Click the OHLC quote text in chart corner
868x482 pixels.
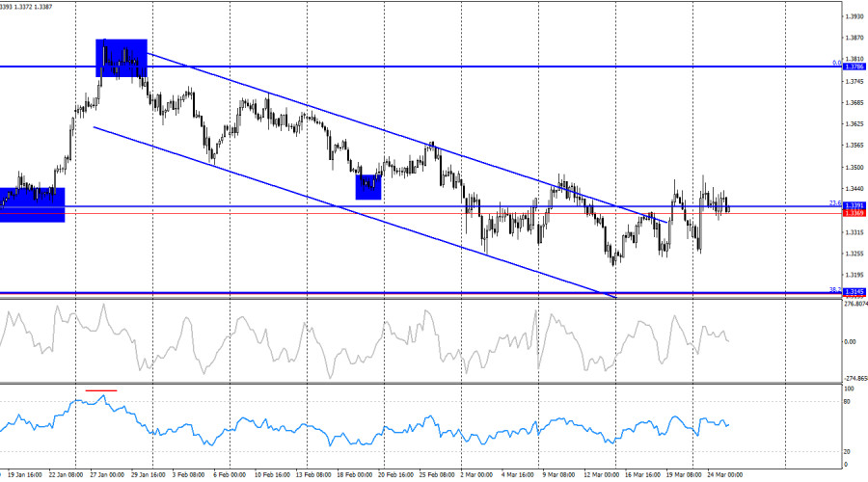click(26, 7)
